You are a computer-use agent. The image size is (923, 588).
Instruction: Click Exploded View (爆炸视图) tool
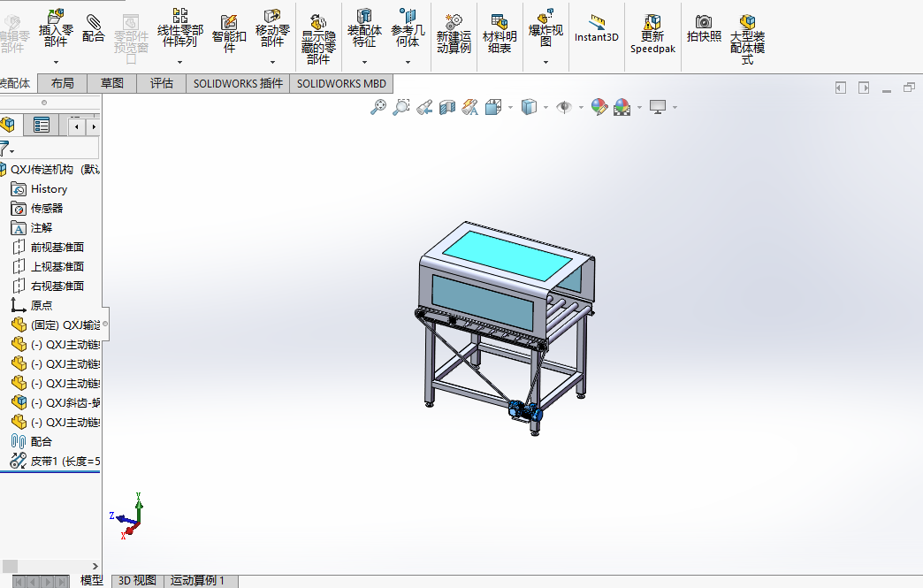[545, 28]
